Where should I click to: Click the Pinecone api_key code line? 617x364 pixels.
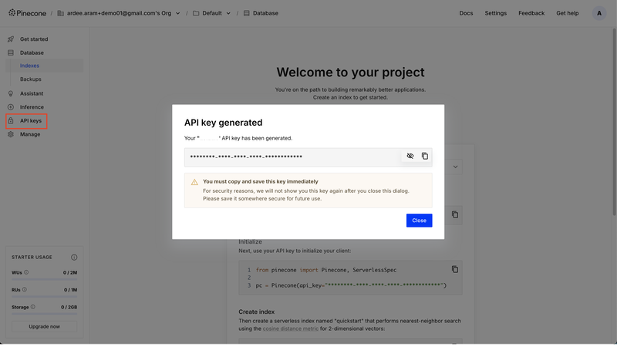pyautogui.click(x=351, y=285)
